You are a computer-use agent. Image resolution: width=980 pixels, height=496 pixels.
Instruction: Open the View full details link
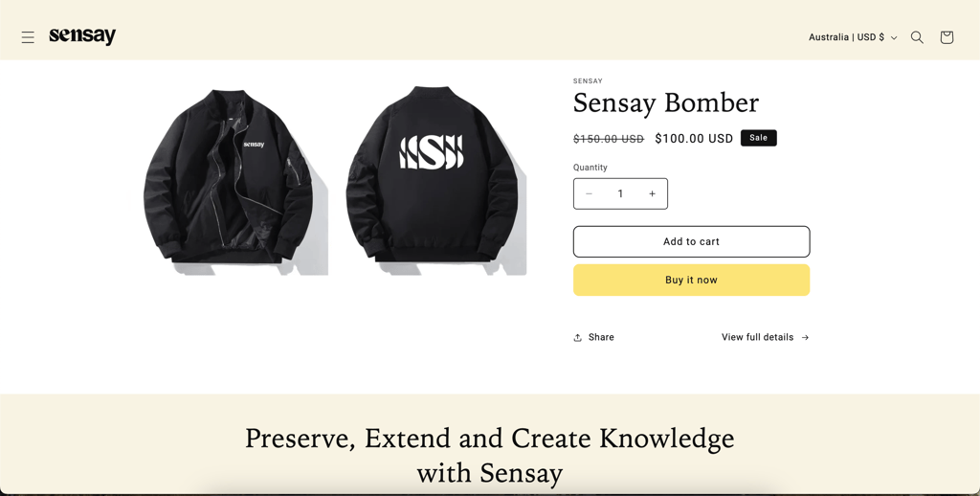(x=765, y=337)
